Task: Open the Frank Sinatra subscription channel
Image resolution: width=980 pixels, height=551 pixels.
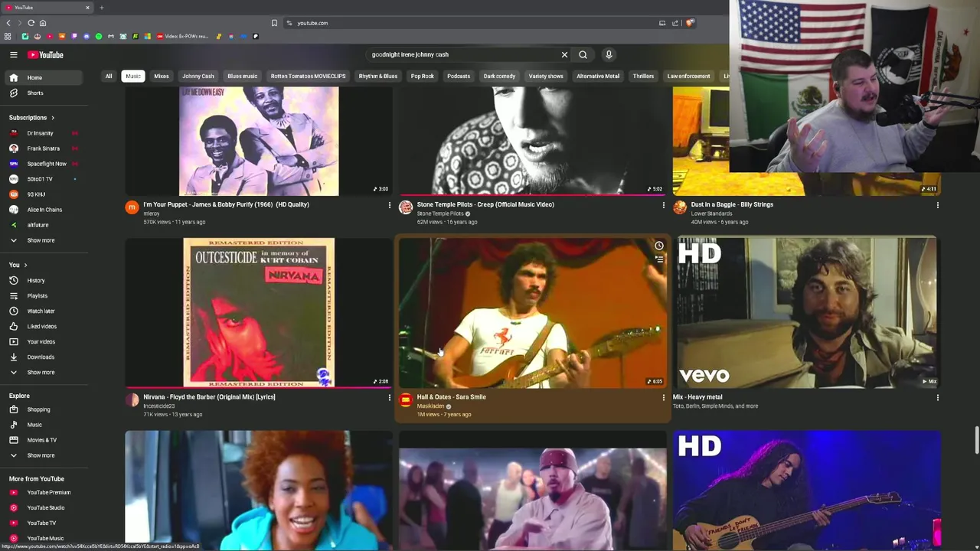Action: [44, 148]
